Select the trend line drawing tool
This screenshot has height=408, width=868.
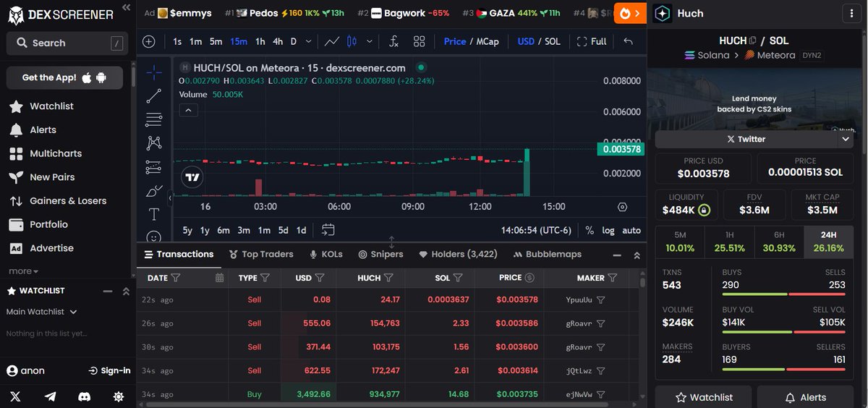click(x=153, y=95)
